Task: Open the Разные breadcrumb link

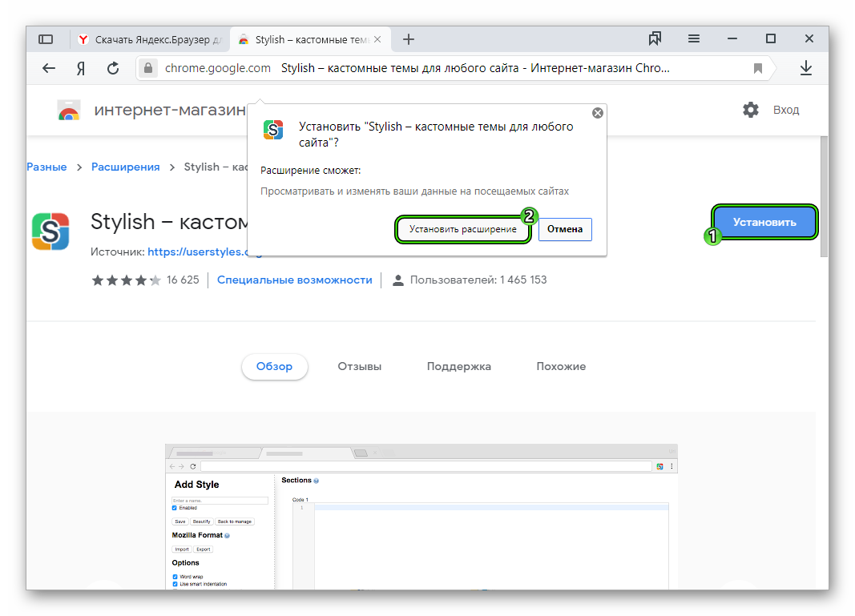Action: pos(46,167)
